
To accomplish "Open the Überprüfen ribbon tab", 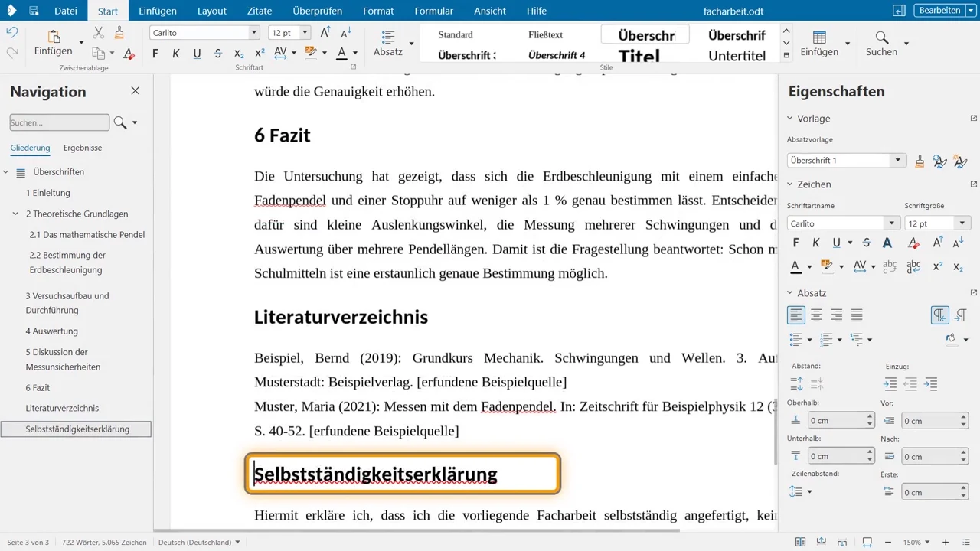I will pyautogui.click(x=318, y=11).
